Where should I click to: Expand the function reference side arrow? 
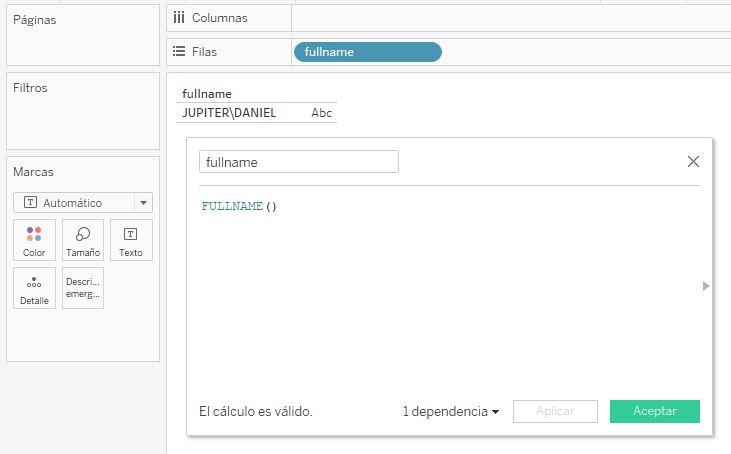706,286
